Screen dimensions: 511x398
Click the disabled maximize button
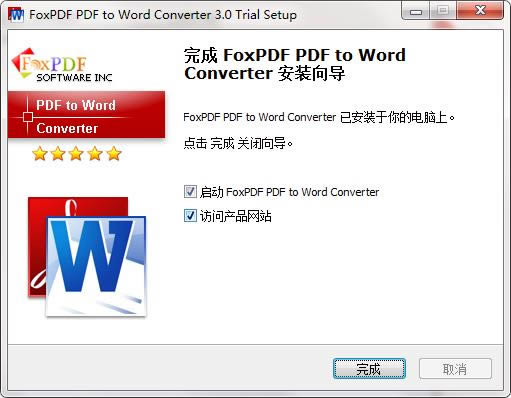point(443,11)
